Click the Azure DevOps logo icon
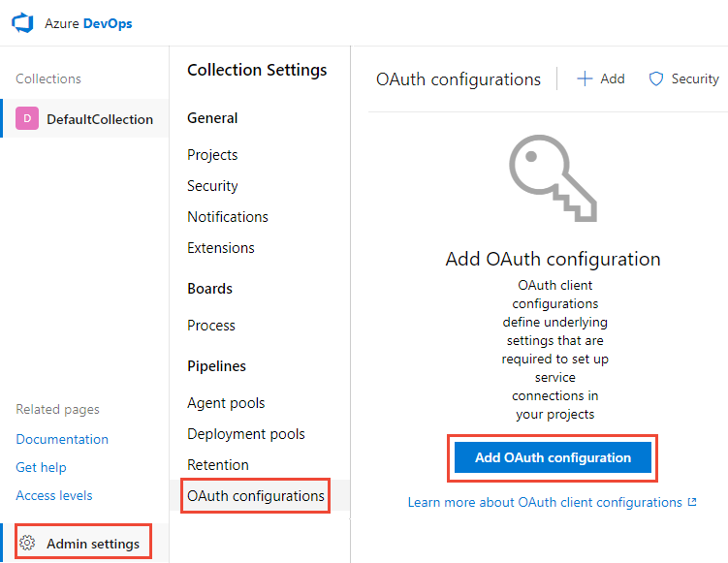 [x=23, y=23]
